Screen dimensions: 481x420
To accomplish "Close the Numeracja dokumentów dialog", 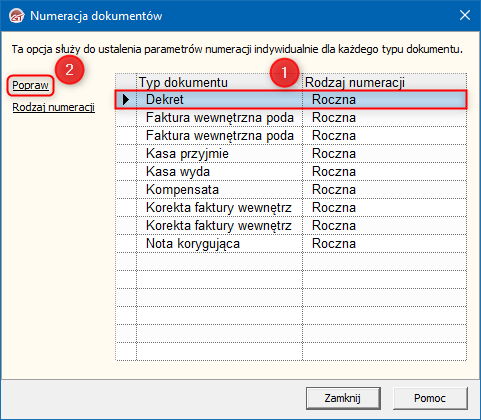I will point(465,15).
